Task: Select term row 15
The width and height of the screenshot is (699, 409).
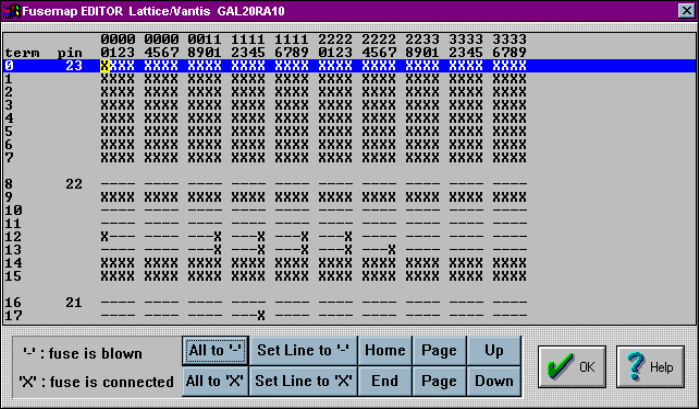Action: point(350,276)
